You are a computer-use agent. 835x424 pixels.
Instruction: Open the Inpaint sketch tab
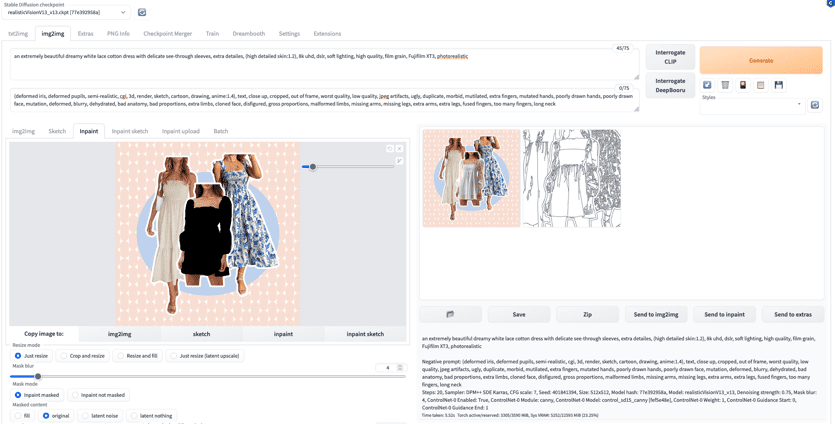(130, 131)
